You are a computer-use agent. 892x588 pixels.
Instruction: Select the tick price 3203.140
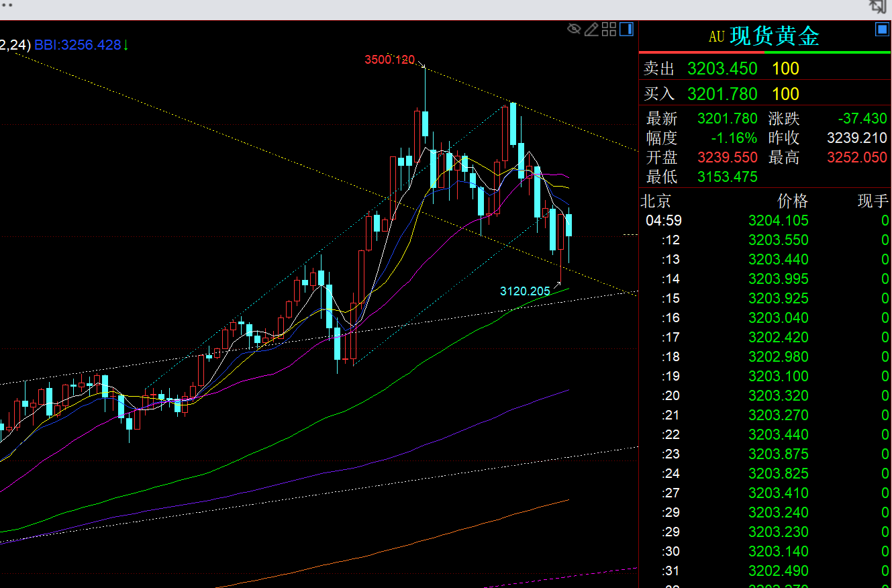(779, 551)
